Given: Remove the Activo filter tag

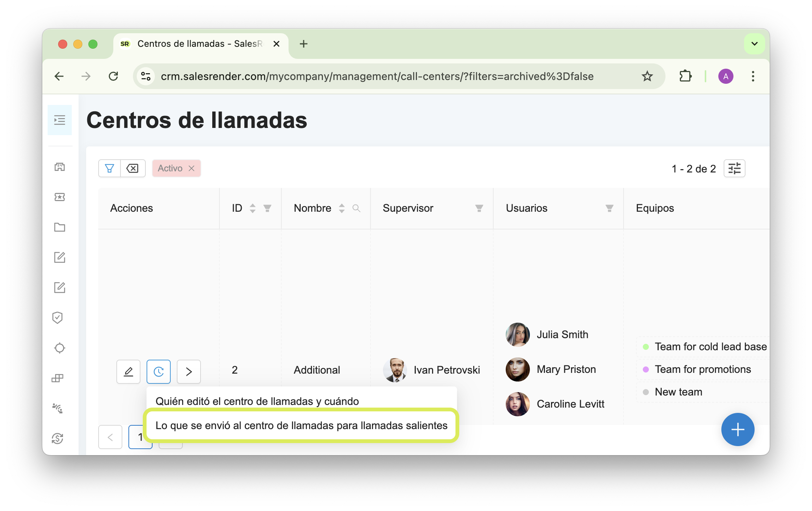Looking at the screenshot, I should (191, 168).
